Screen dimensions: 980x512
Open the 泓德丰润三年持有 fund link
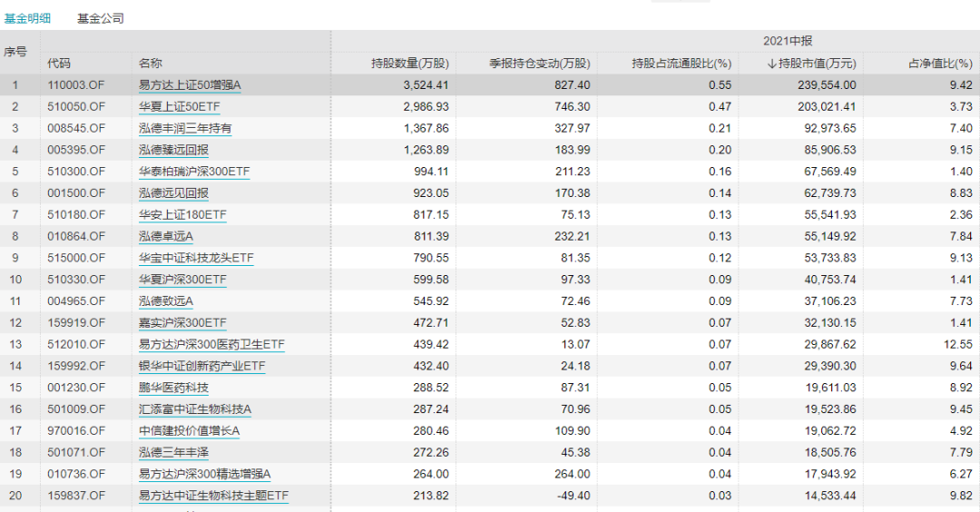pyautogui.click(x=185, y=129)
